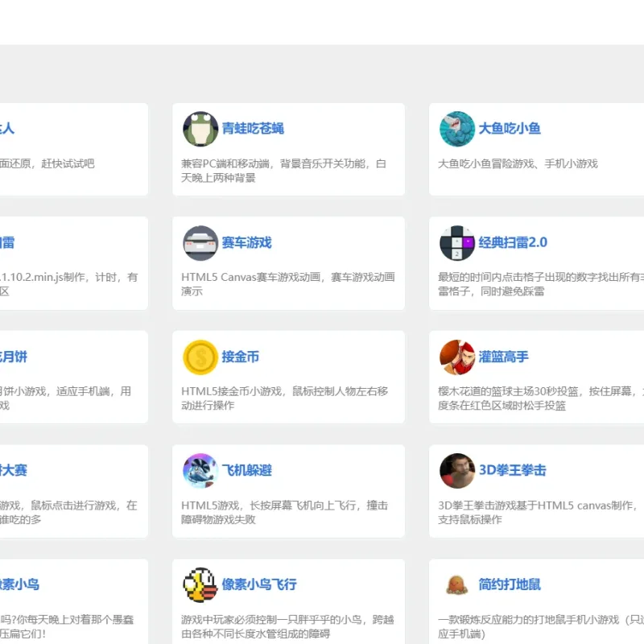644x644 pixels.
Task: Open the 像素小鸟飞行 title link
Action: (259, 584)
